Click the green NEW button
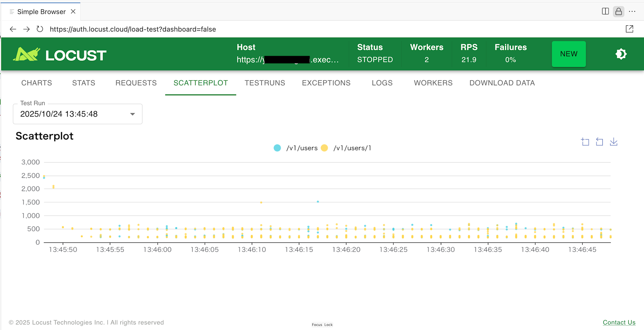This screenshot has width=644, height=330. pyautogui.click(x=569, y=54)
